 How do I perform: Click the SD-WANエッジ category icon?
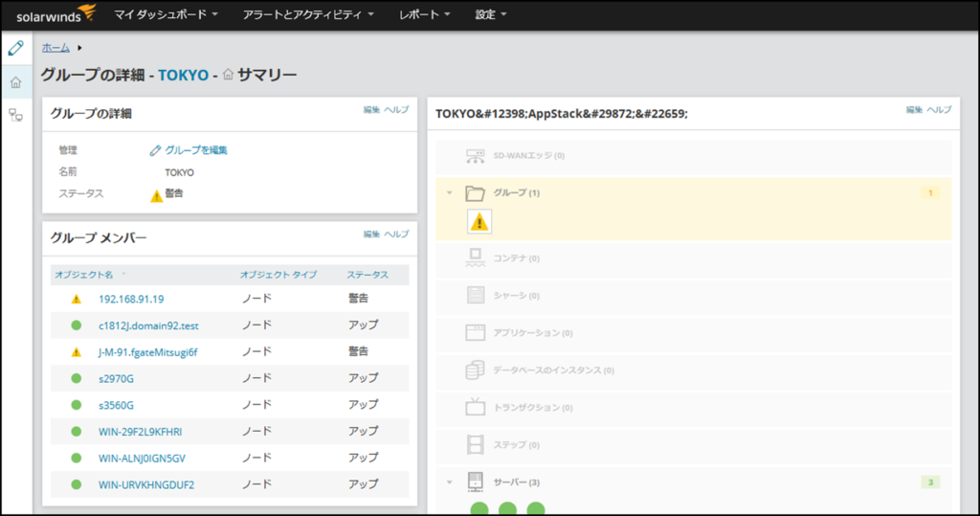coord(475,156)
